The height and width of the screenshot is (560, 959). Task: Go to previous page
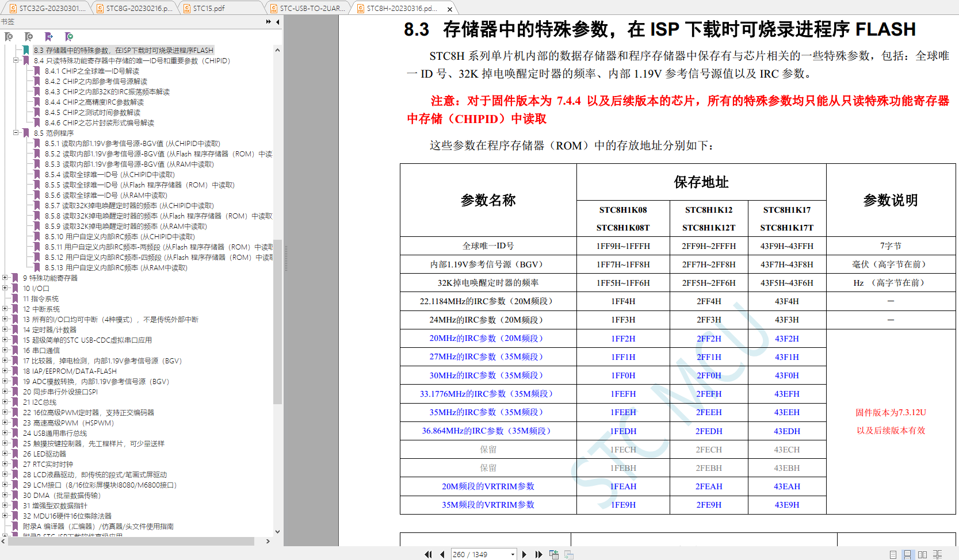pyautogui.click(x=442, y=554)
